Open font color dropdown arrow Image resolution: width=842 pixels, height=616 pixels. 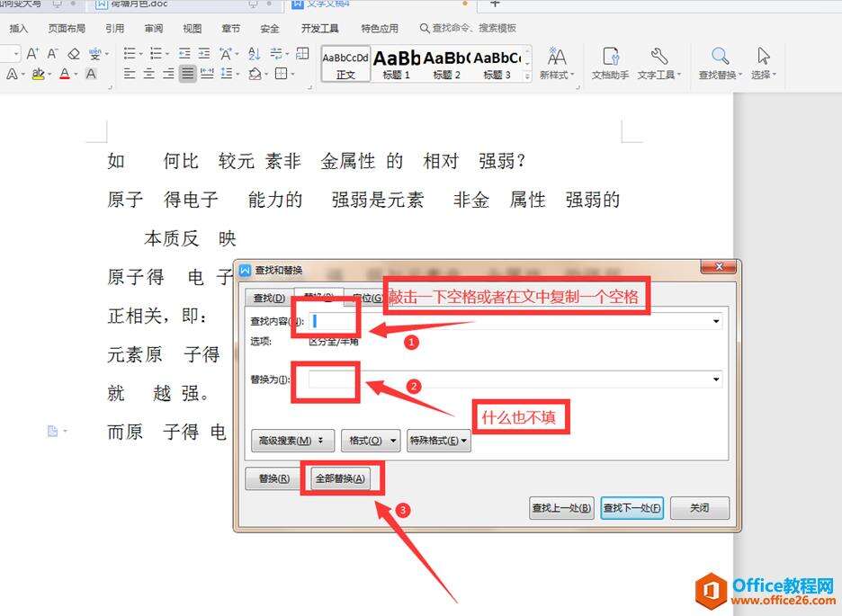click(76, 75)
